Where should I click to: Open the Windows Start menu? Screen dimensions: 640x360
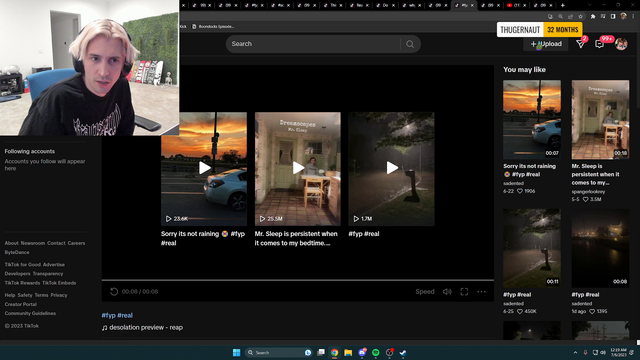(236, 353)
